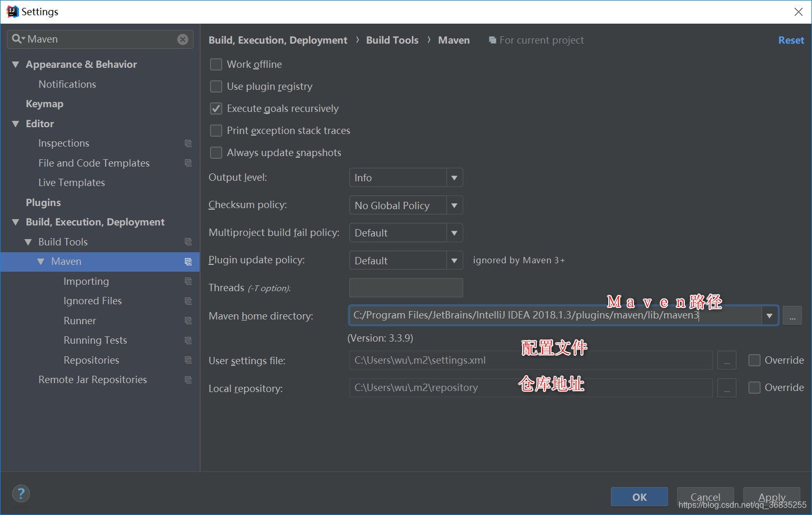Image resolution: width=812 pixels, height=515 pixels.
Task: Close the Settings dialog window
Action: click(798, 12)
